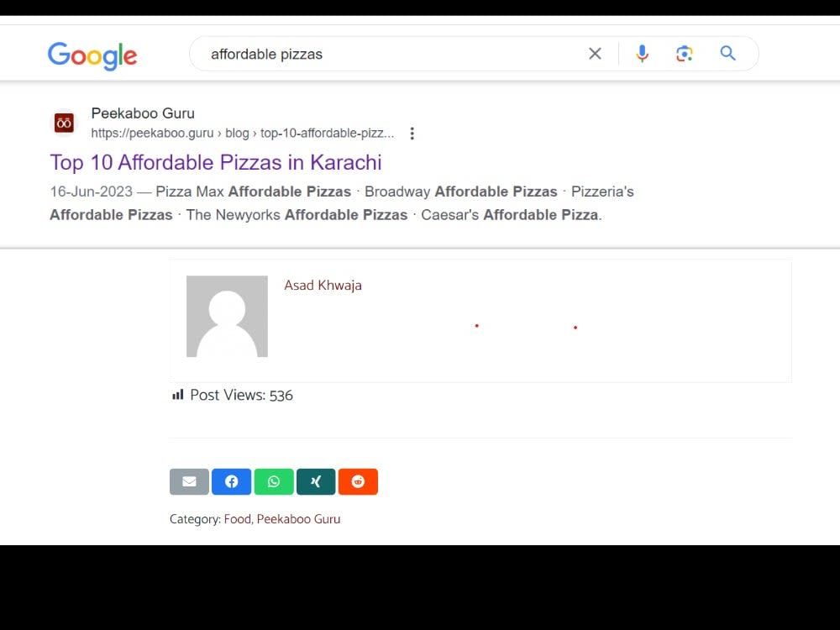Open Top 10 Affordable Pizzas in Karachi

click(215, 162)
